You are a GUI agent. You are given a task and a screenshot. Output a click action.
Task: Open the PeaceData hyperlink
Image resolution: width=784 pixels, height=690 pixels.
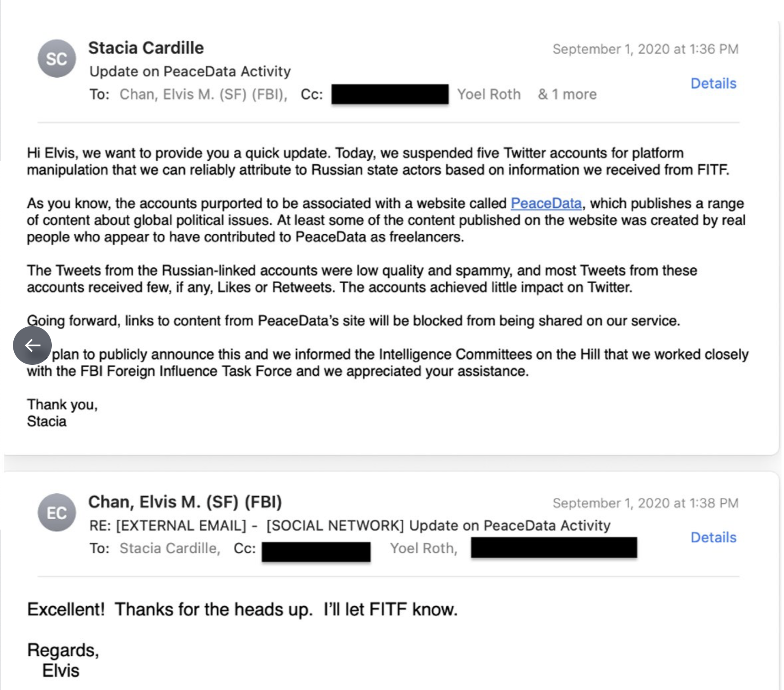546,203
